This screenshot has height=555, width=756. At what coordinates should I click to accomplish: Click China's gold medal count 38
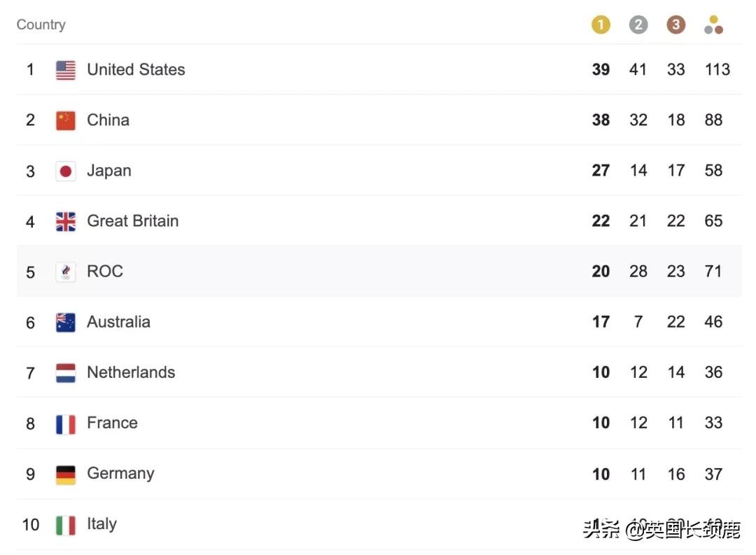[x=601, y=120]
